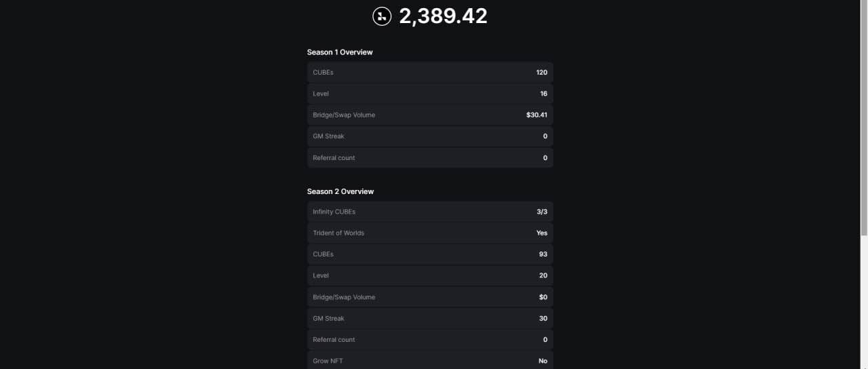Screen dimensions: 868x369
Task: Click the Season 2 Bridge/Swap Volume row showing $0
Action: coord(430,297)
